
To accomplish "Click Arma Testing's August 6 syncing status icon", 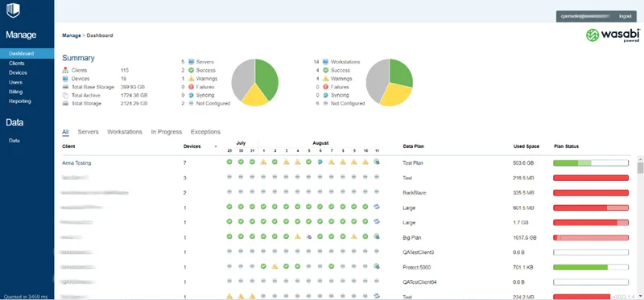I will [x=320, y=162].
